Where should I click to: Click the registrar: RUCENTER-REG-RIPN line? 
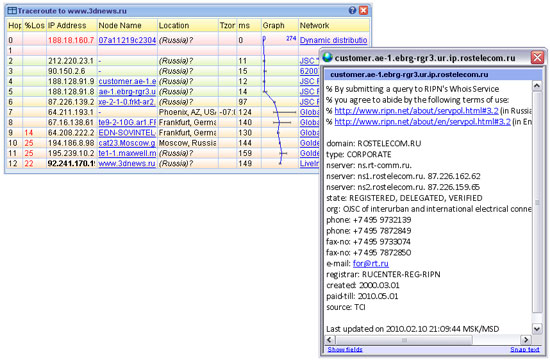tap(383, 274)
